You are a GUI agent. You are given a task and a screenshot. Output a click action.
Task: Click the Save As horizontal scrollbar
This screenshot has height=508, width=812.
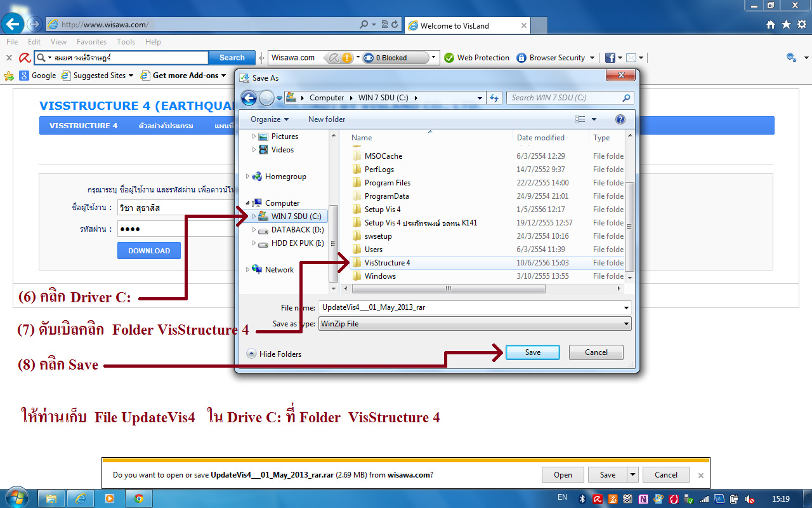pos(448,288)
